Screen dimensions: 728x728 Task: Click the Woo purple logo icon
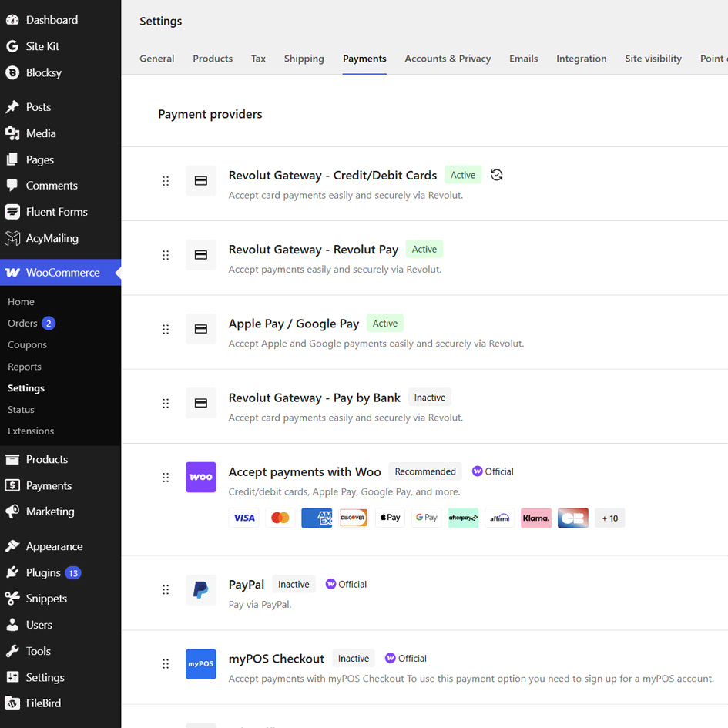200,477
